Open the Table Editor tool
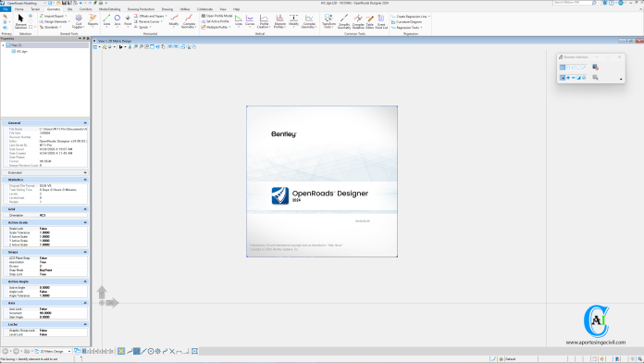 pos(369,21)
